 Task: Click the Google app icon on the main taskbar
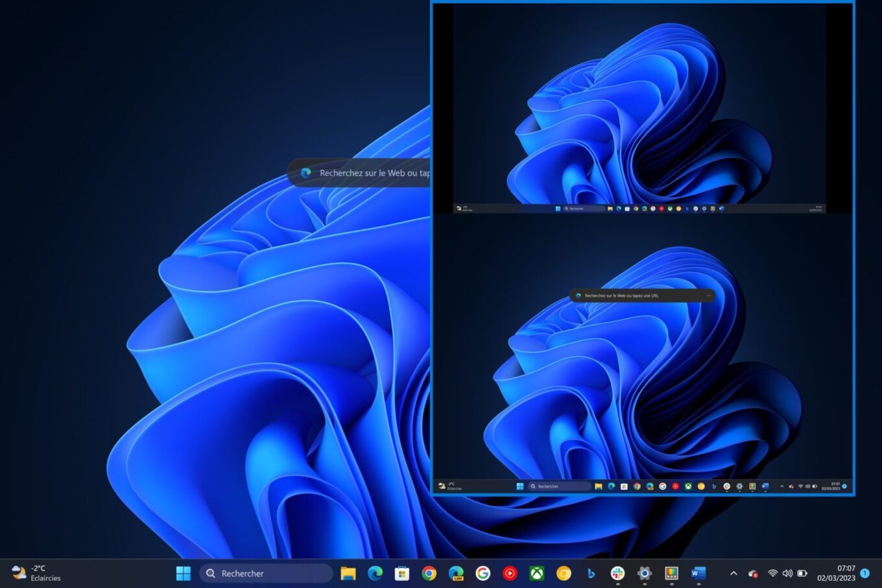483,573
